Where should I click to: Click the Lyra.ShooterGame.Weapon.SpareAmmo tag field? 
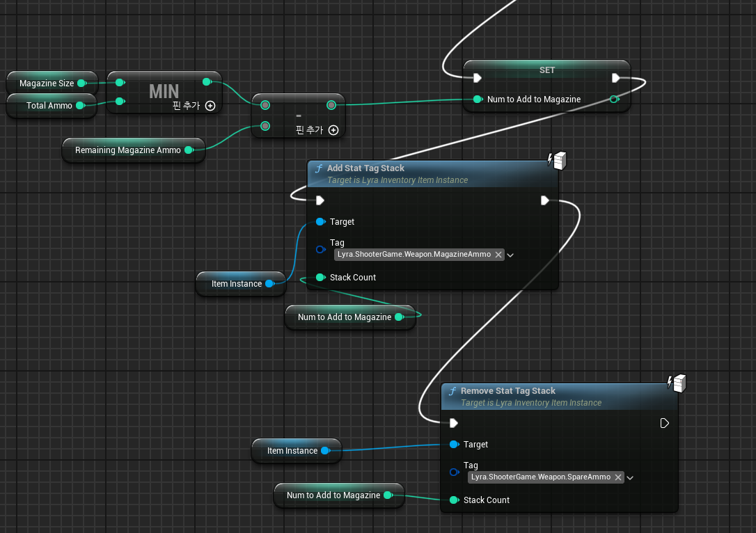point(546,477)
